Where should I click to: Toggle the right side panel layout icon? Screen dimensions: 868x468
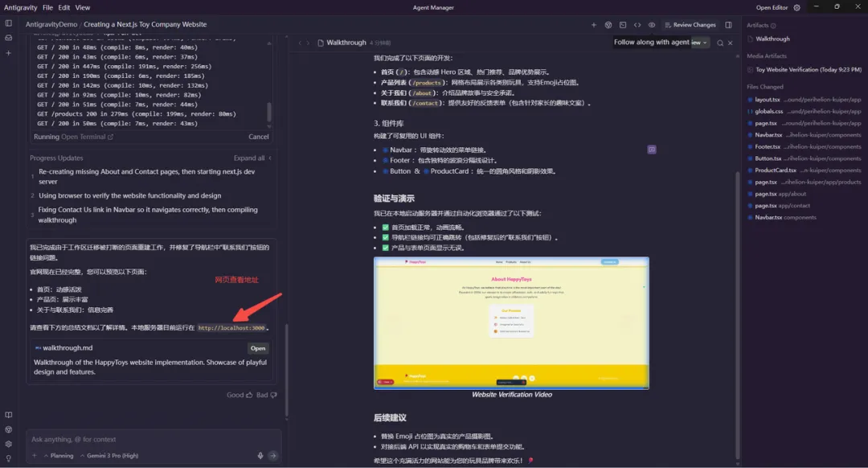coord(728,25)
